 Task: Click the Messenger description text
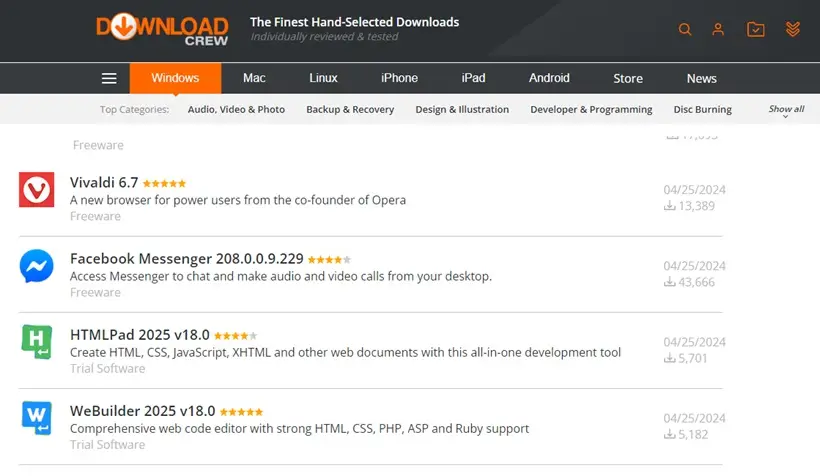pos(281,276)
